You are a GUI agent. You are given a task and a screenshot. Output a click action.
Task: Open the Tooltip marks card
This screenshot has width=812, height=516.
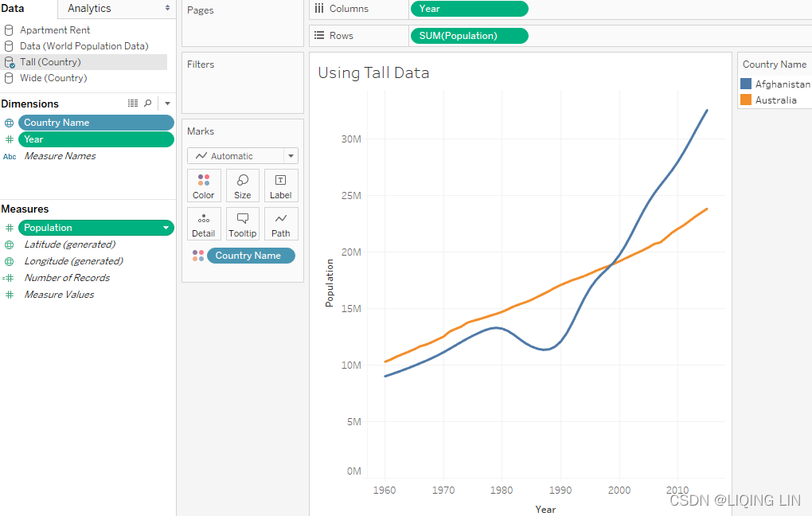[242, 224]
